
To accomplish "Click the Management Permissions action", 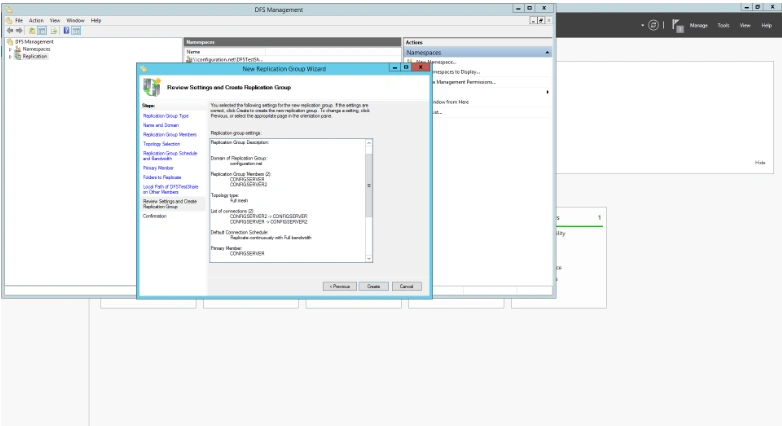I will tap(464, 82).
